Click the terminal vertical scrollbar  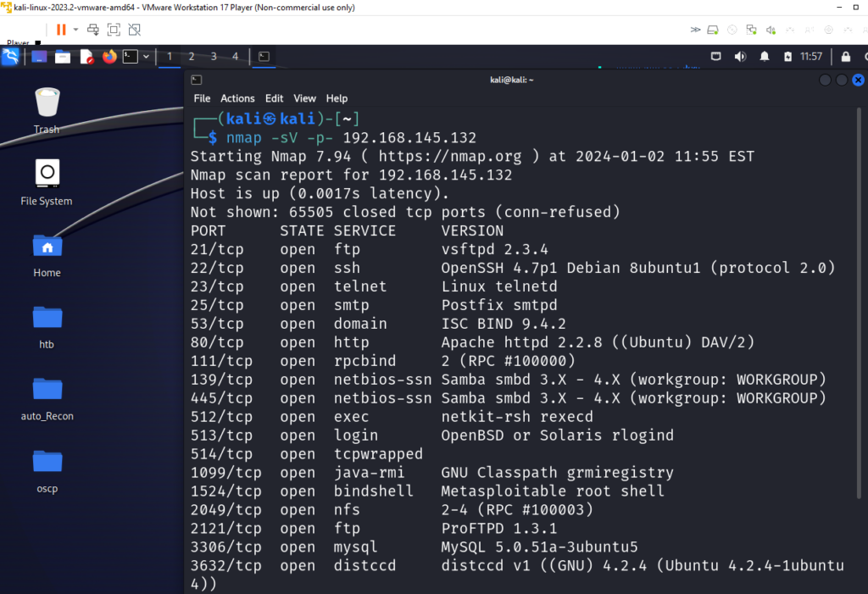point(860,304)
